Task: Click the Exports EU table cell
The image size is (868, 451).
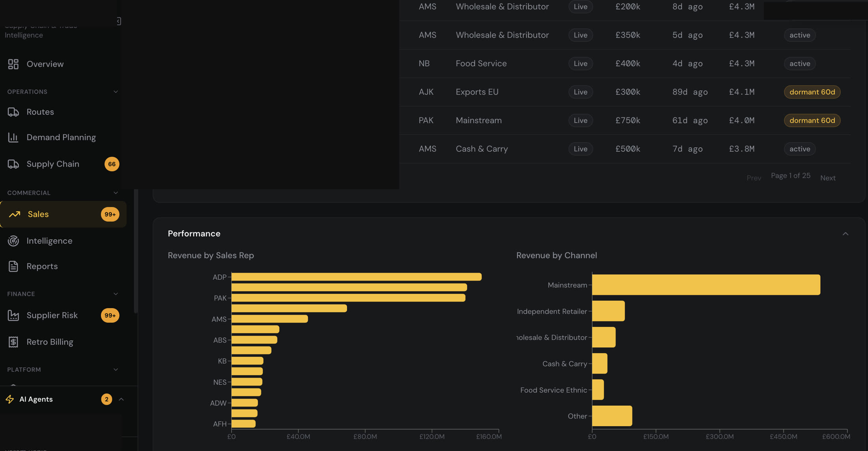Action: coord(477,92)
